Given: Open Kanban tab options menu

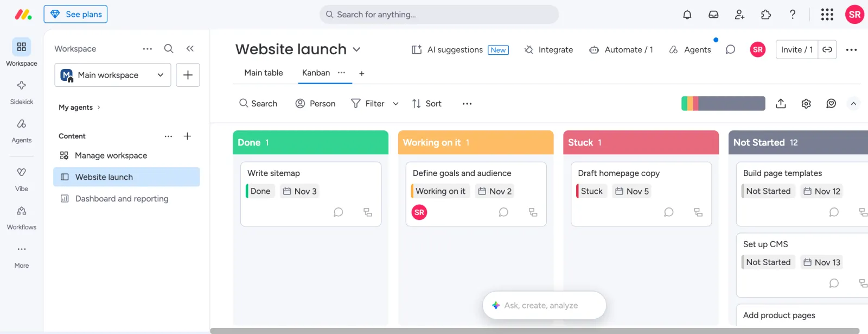Looking at the screenshot, I should pos(341,72).
